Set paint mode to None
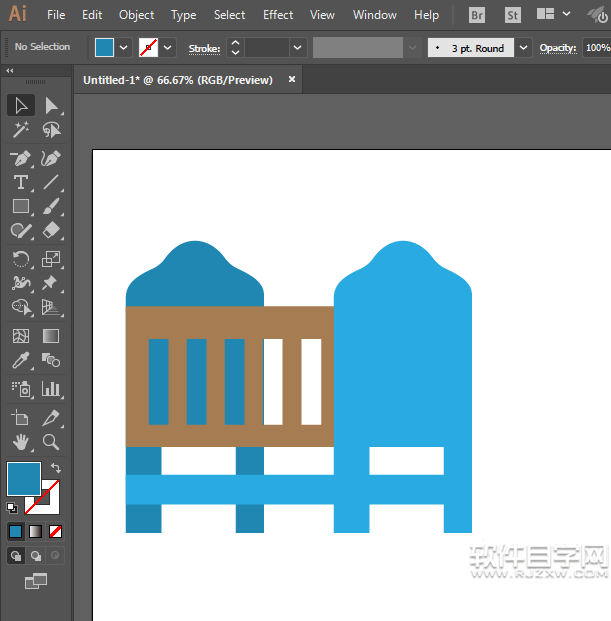 [56, 531]
